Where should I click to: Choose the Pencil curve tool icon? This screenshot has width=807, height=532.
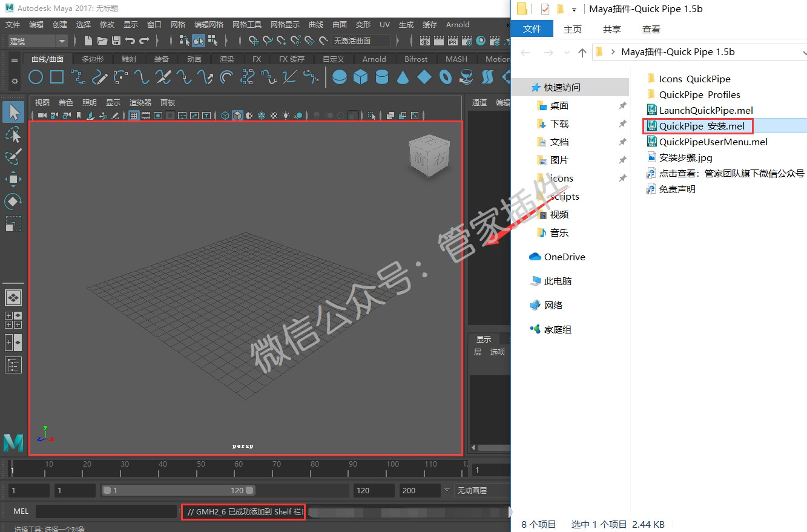pos(100,77)
